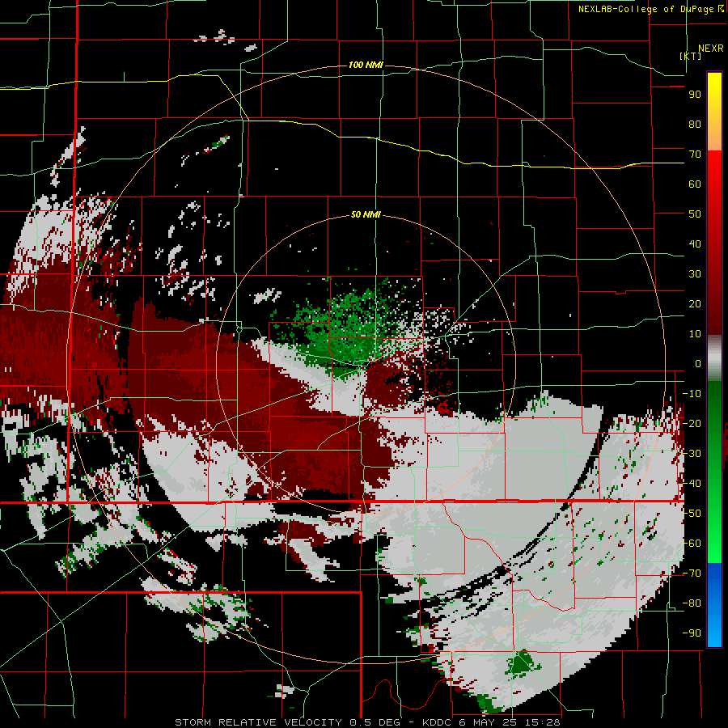Select the -50 knot scale value
Screen dimensions: 728x728
[692, 514]
